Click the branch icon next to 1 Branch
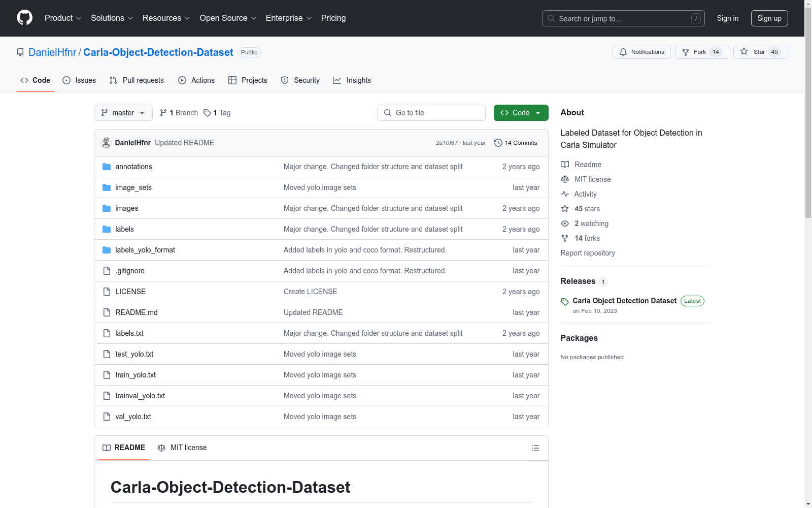Viewport: 812px width, 508px height. 163,113
